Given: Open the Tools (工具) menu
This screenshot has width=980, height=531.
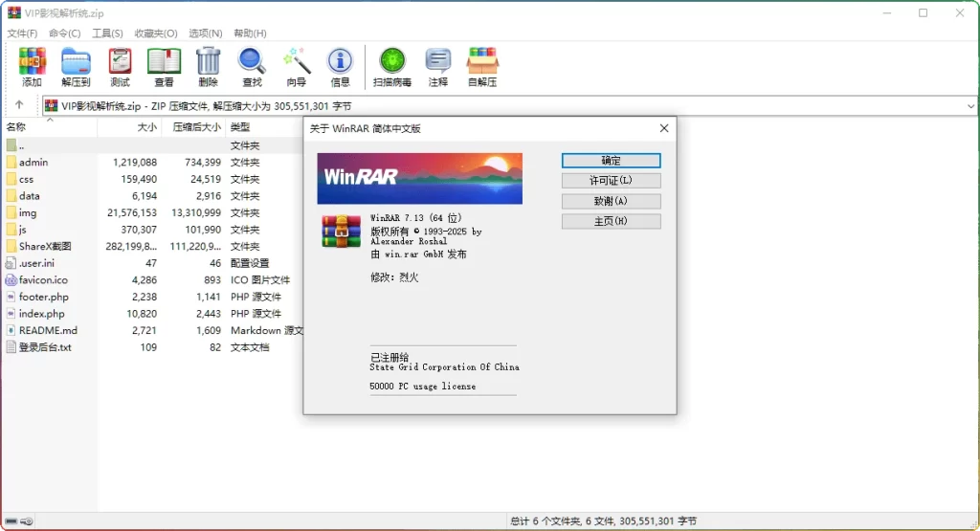Looking at the screenshot, I should (x=107, y=33).
